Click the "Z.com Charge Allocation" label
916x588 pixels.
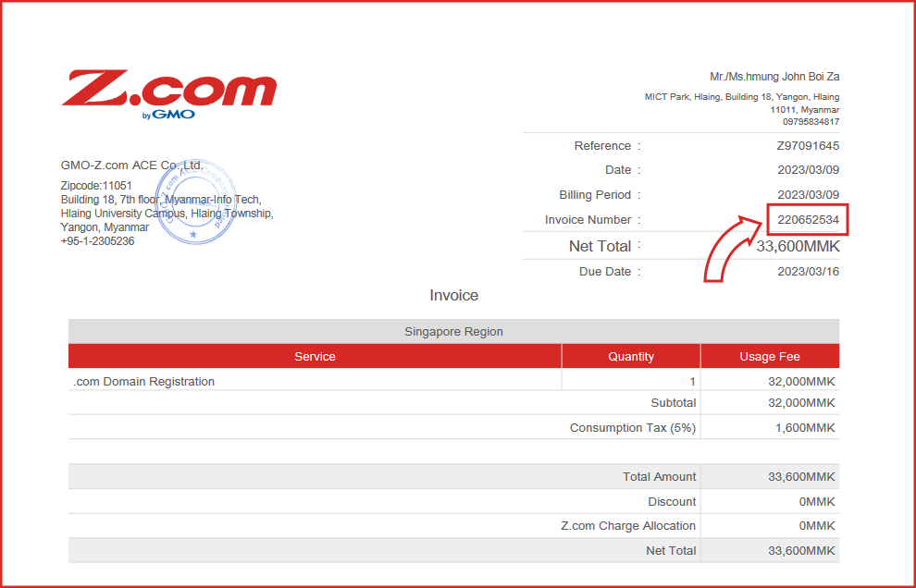[628, 526]
